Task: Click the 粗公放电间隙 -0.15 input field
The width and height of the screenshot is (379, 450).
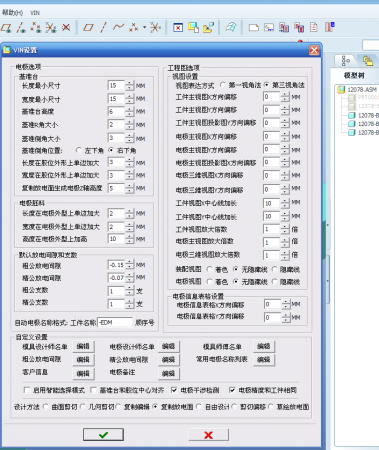Action: pyautogui.click(x=116, y=265)
